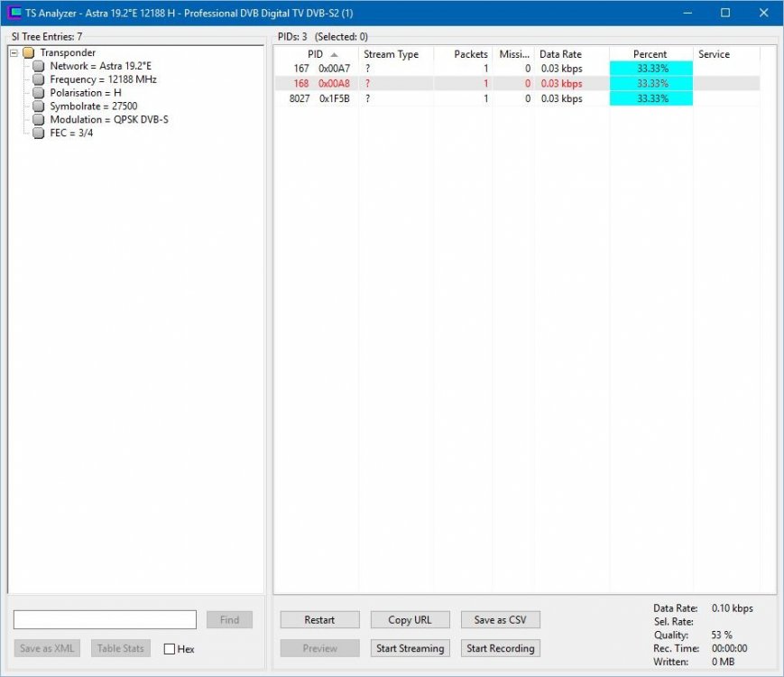Image resolution: width=784 pixels, height=677 pixels.
Task: Select tree entry Polarisation = H
Action: click(86, 93)
